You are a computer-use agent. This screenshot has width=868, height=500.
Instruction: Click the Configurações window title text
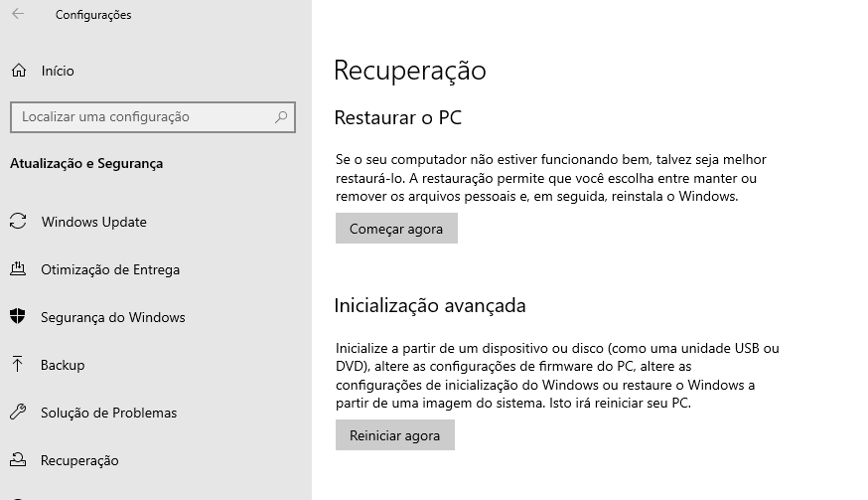point(93,15)
